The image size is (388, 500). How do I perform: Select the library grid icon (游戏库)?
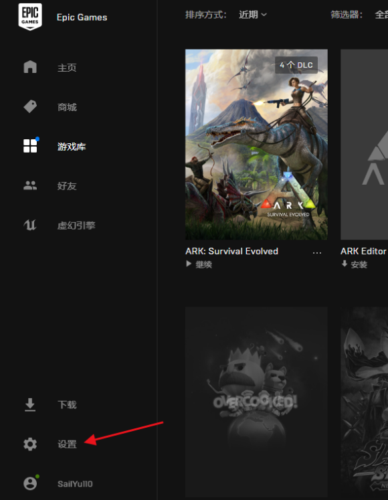pos(30,146)
